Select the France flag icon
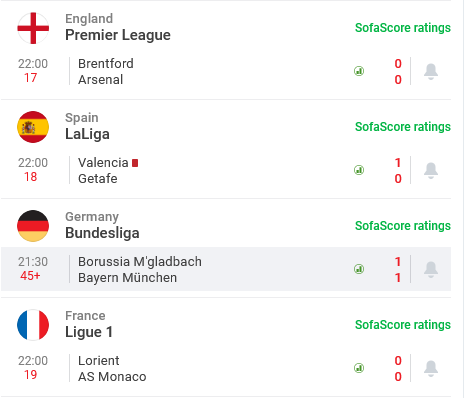Viewport: 465px width, 398px height. 33,325
